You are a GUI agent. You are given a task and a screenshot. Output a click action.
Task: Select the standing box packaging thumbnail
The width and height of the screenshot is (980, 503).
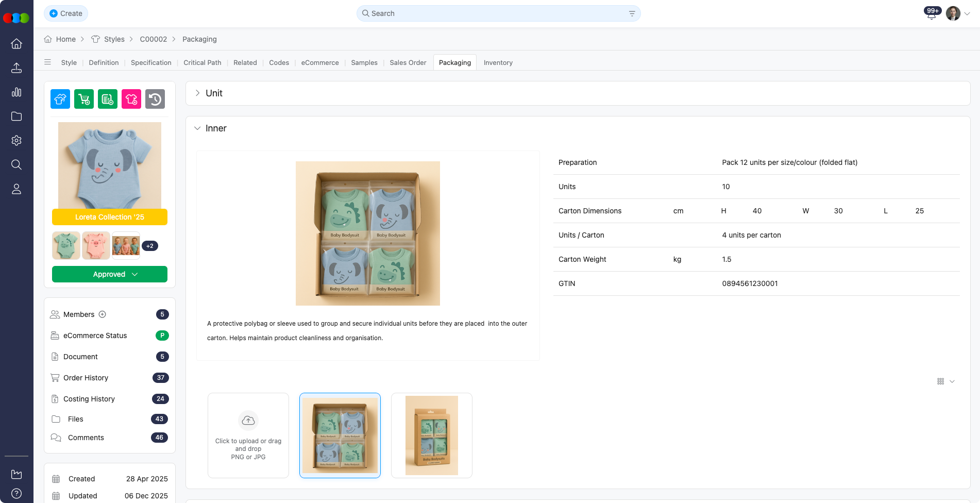click(x=431, y=435)
